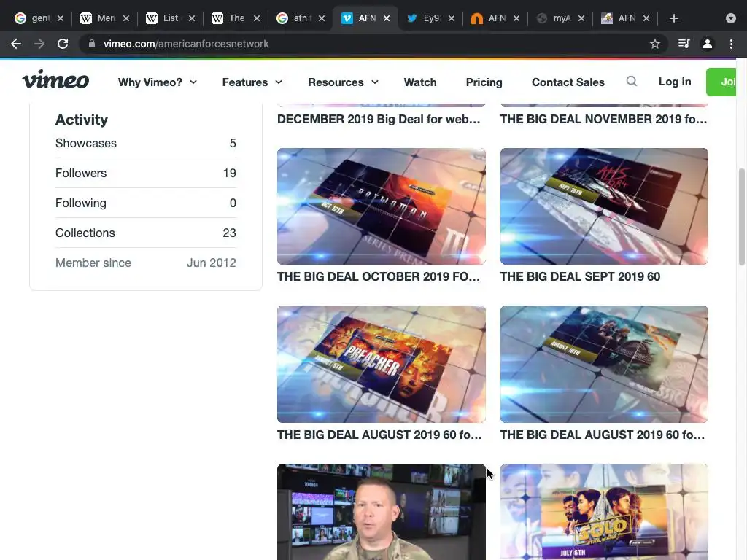Click the page vertical scrollbar thumb
This screenshot has height=560, width=747.
[742, 217]
